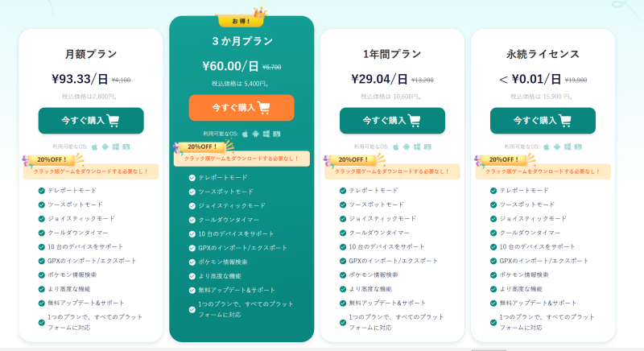Purchase the 1年間プラン with 今すぐ購入
Screen dimensions: 644x351
[x=392, y=121]
